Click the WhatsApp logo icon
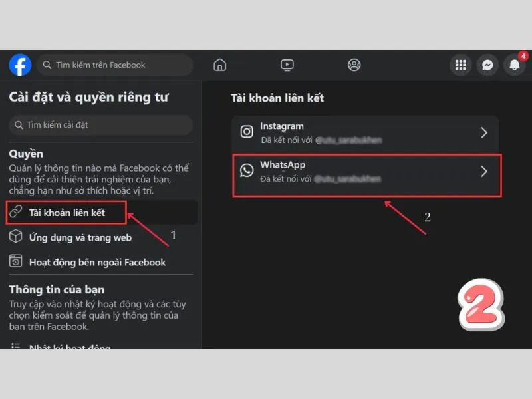This screenshot has height=399, width=532. click(x=247, y=170)
